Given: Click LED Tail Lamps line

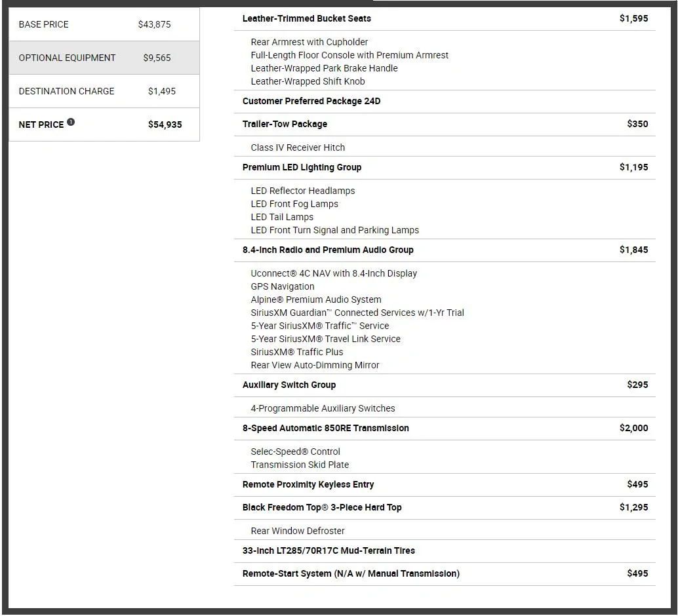Looking at the screenshot, I should [x=282, y=217].
